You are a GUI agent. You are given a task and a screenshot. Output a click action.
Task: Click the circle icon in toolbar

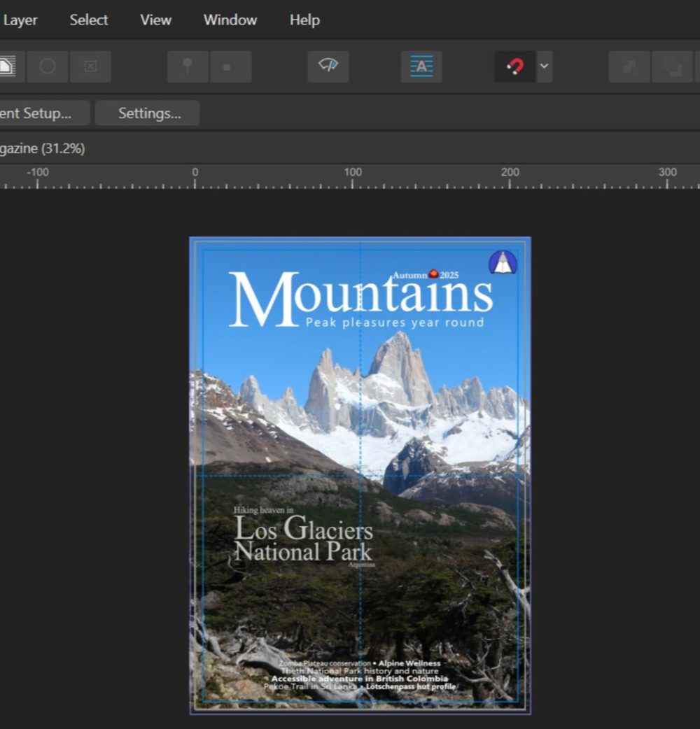click(x=48, y=66)
